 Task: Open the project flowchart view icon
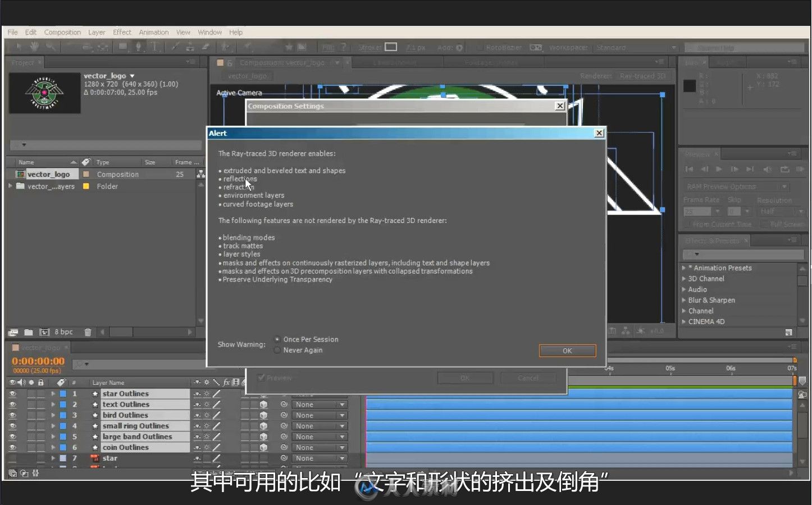pyautogui.click(x=200, y=174)
